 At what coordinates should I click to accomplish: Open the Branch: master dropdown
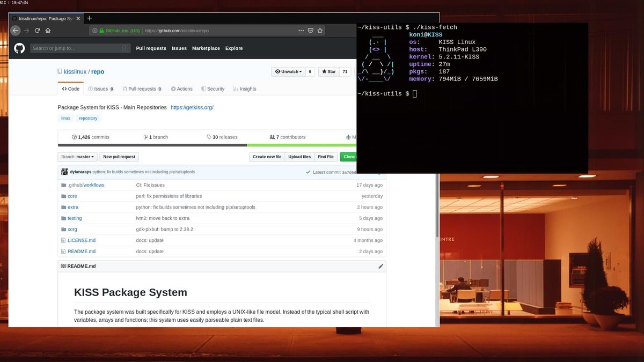coord(78,157)
